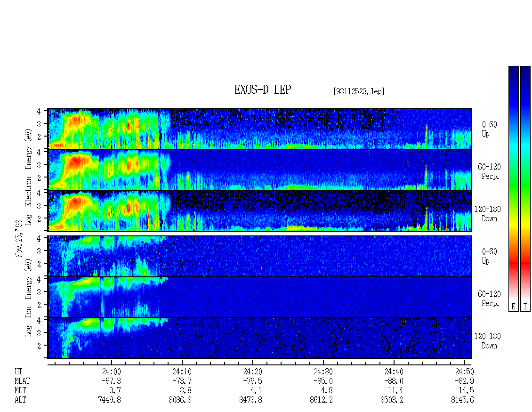Viewport: 532px width, 412px height.
Task: Click the 24:30 UT tick value
Action: (x=323, y=372)
